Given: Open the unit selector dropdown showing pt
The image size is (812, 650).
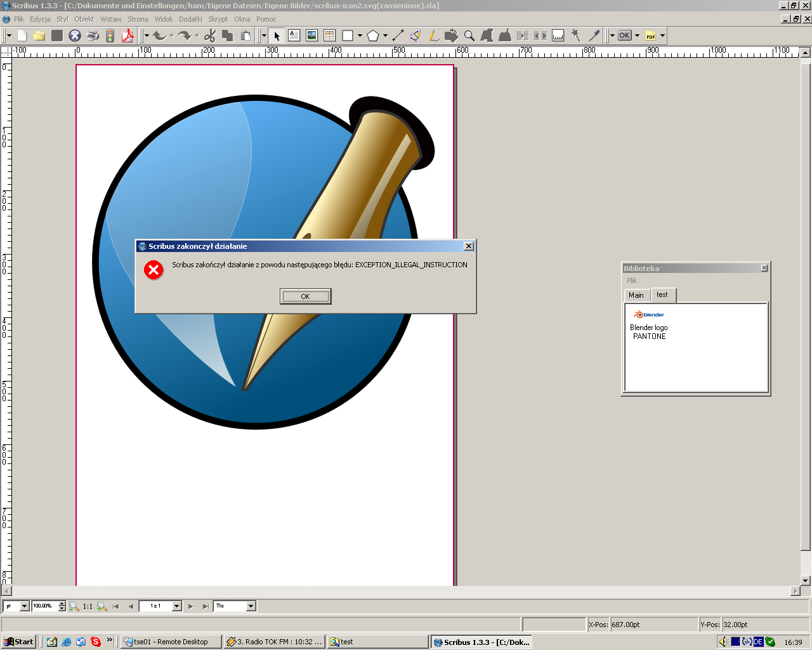Looking at the screenshot, I should [24, 606].
